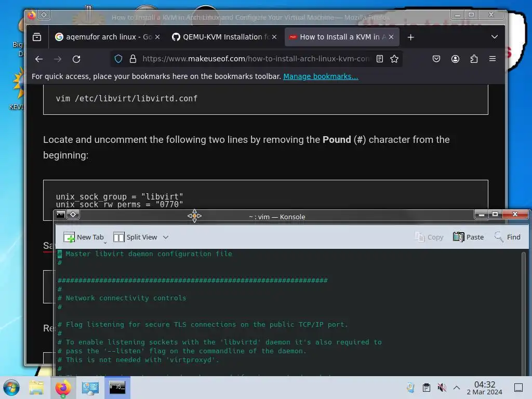Close the How to Install a KVM tab
The height and width of the screenshot is (399, 532).
[x=391, y=37]
